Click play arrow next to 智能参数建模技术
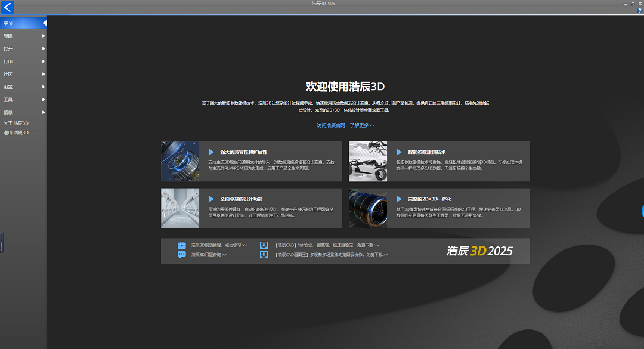 (x=399, y=152)
